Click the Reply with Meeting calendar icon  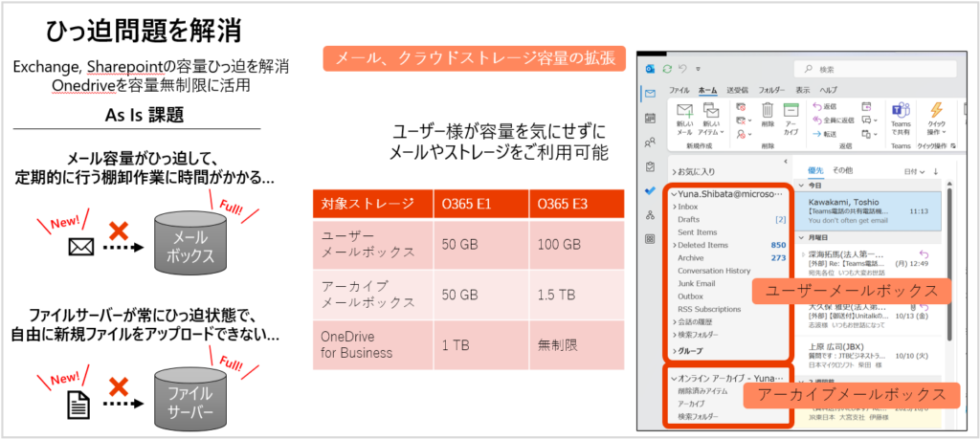click(866, 107)
